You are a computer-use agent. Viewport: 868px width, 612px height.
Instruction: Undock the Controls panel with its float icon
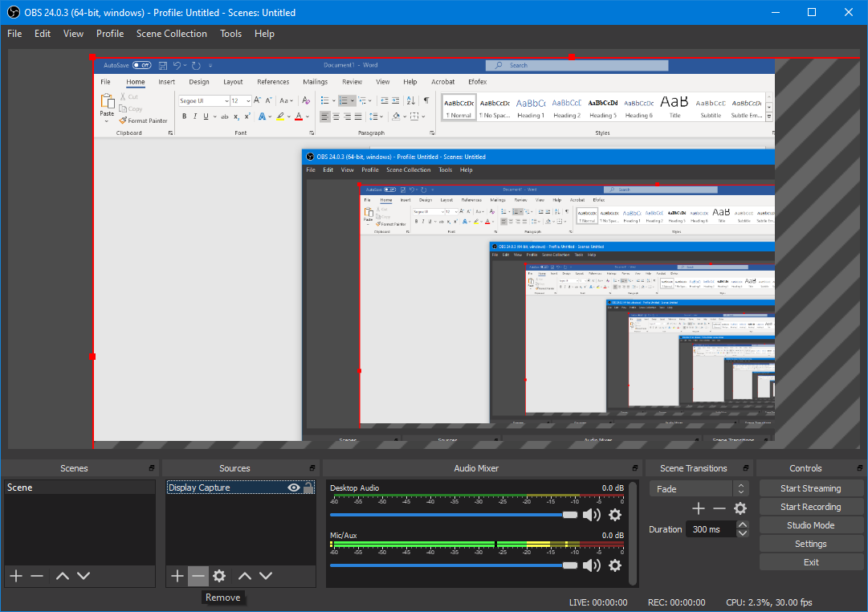point(860,468)
